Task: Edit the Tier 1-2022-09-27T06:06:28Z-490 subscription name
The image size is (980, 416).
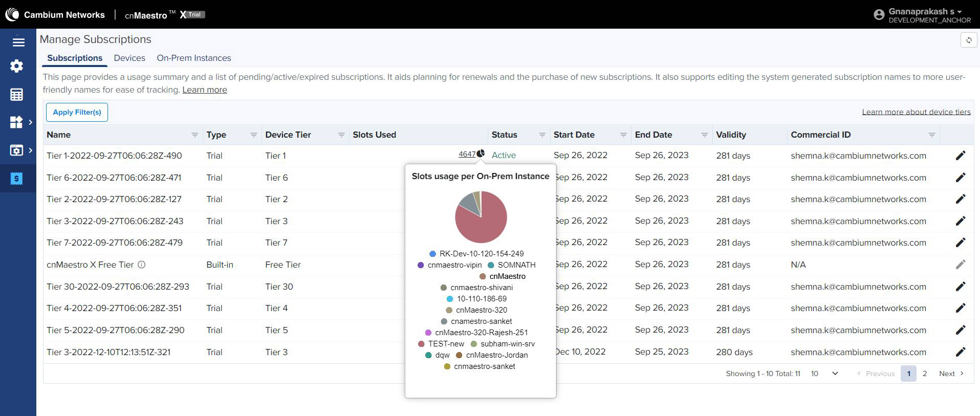Action: (961, 156)
